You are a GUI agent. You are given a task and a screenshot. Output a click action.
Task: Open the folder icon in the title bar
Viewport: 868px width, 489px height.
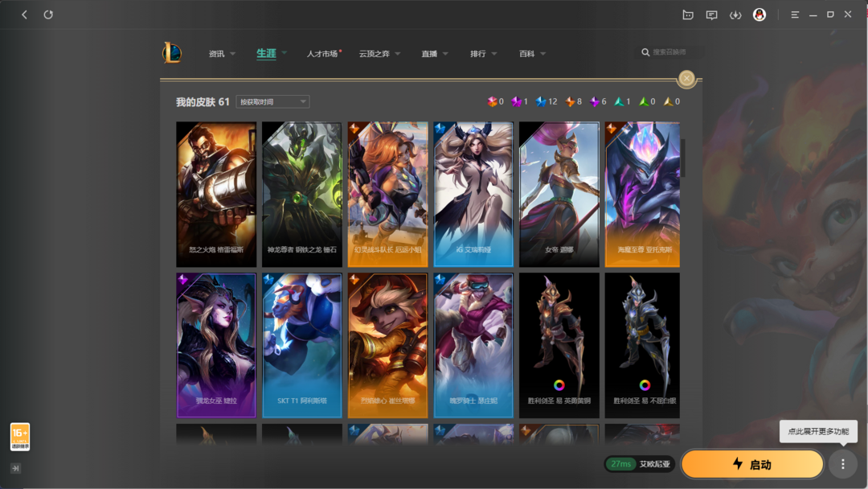point(687,15)
